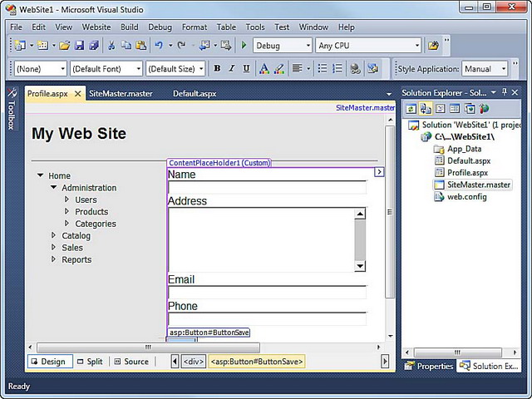
Task: Open the ContentPlaceHolder1 smart tag arrow
Action: click(379, 172)
